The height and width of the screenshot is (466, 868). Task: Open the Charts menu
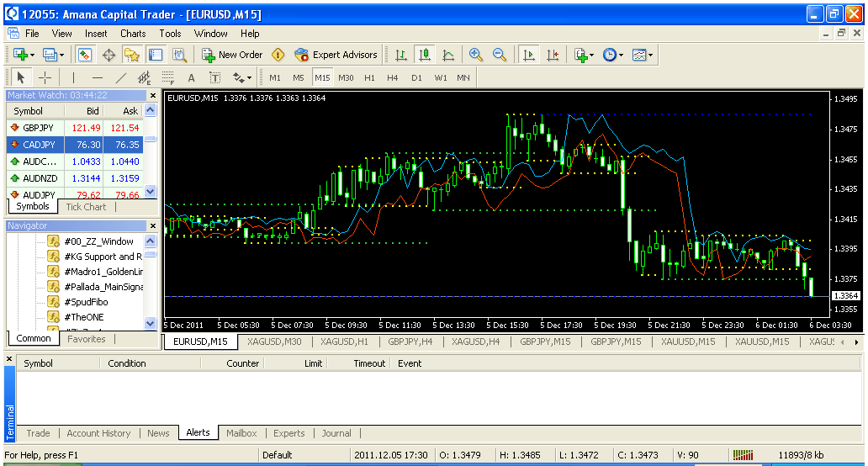tap(133, 34)
